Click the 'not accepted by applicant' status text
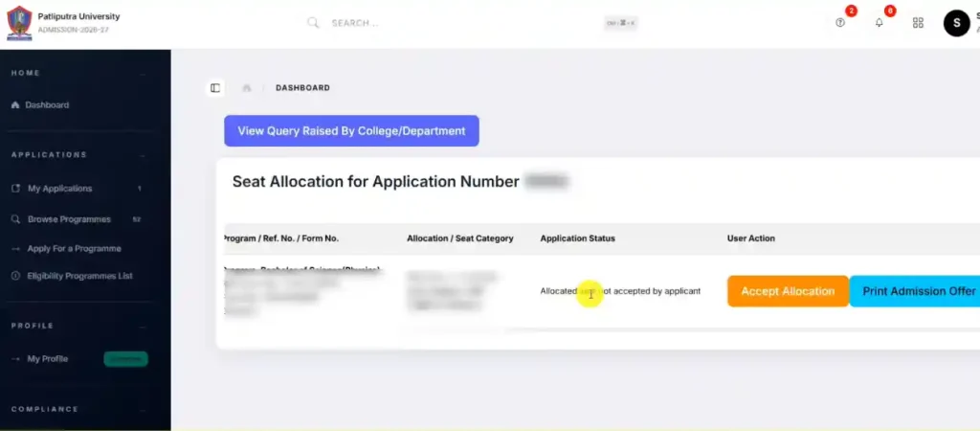Screen dimensions: 980x431 click(650, 291)
